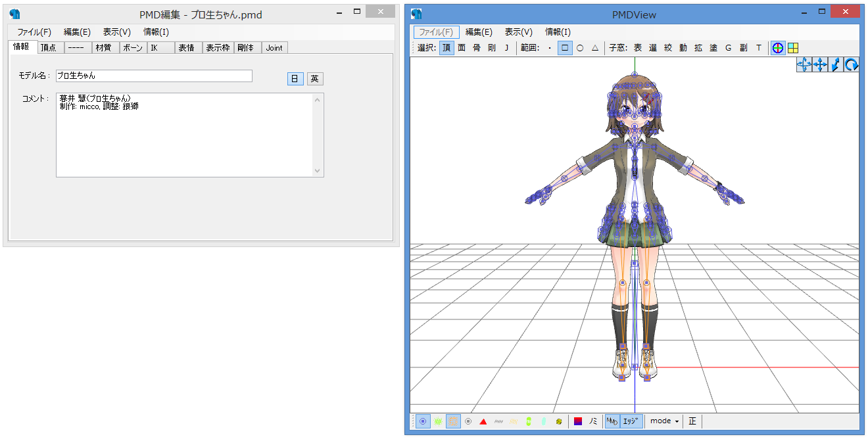
Task: Click the red triangle icon in bottom toolbar
Action: [x=483, y=421]
